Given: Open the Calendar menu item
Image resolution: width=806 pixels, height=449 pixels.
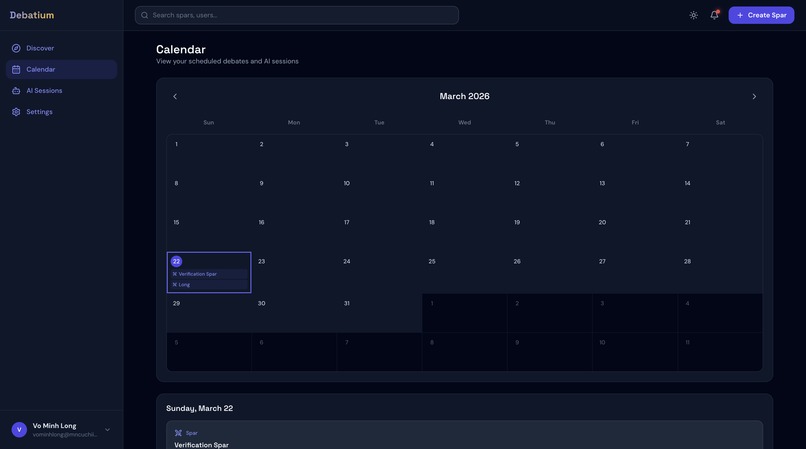Looking at the screenshot, I should click(61, 69).
